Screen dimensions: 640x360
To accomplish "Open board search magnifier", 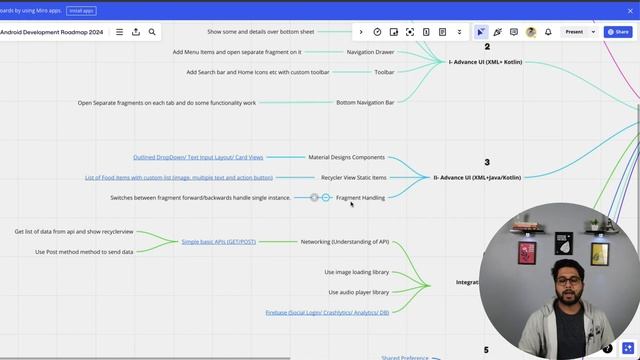I will pos(152,32).
